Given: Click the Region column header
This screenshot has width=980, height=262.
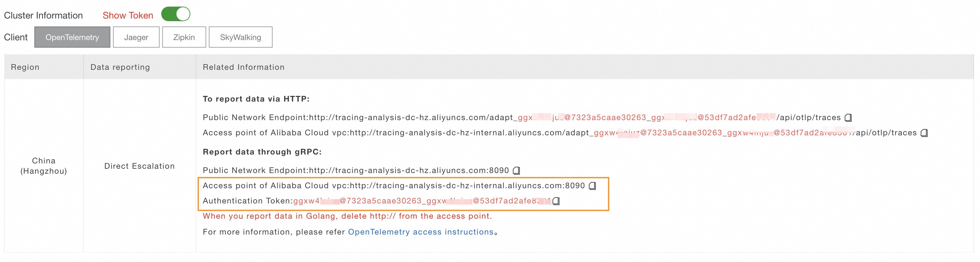Looking at the screenshot, I should (25, 67).
